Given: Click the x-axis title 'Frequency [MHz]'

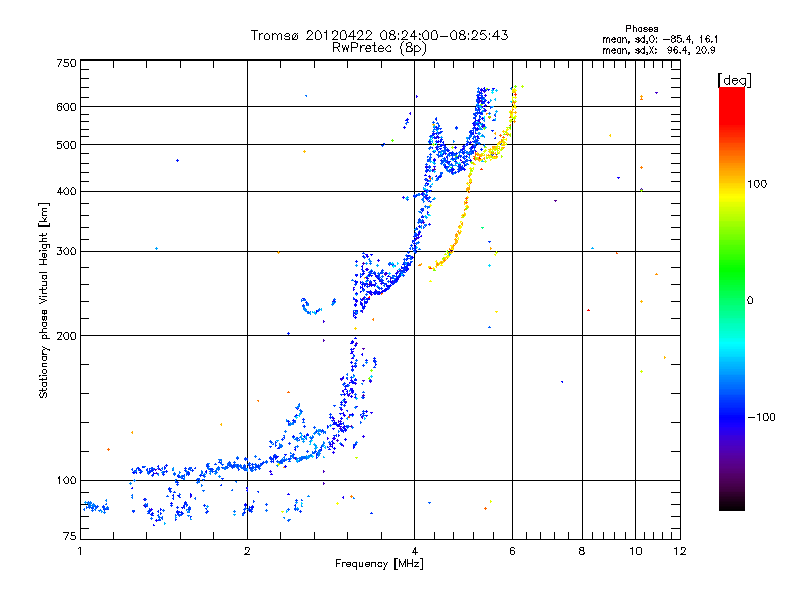Looking at the screenshot, I should 379,564.
